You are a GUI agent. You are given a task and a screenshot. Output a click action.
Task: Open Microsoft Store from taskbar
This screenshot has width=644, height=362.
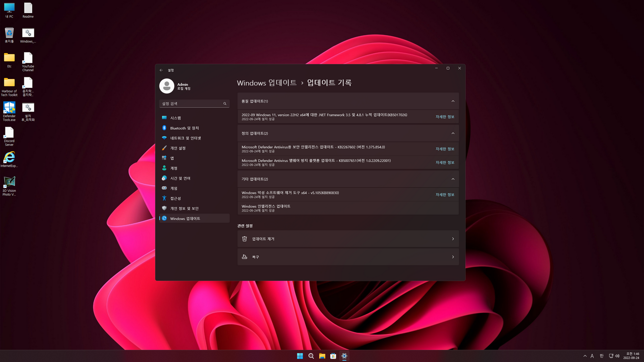tap(333, 356)
